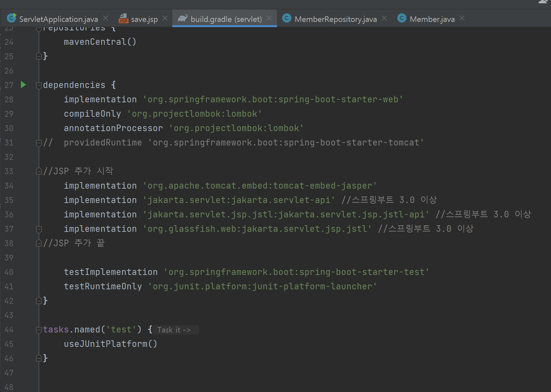Image resolution: width=551 pixels, height=392 pixels.
Task: Click 'jakarta.servlet:jakarta.servlet-api' string
Action: (x=239, y=200)
